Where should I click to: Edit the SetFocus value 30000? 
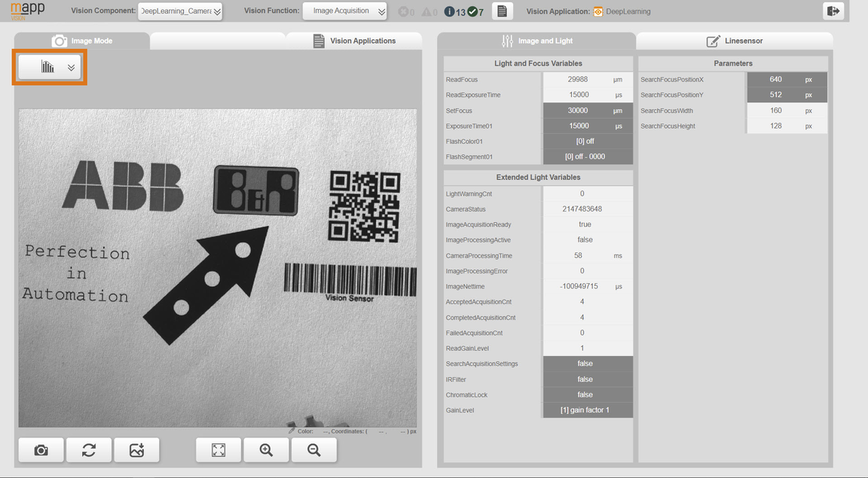coord(588,111)
